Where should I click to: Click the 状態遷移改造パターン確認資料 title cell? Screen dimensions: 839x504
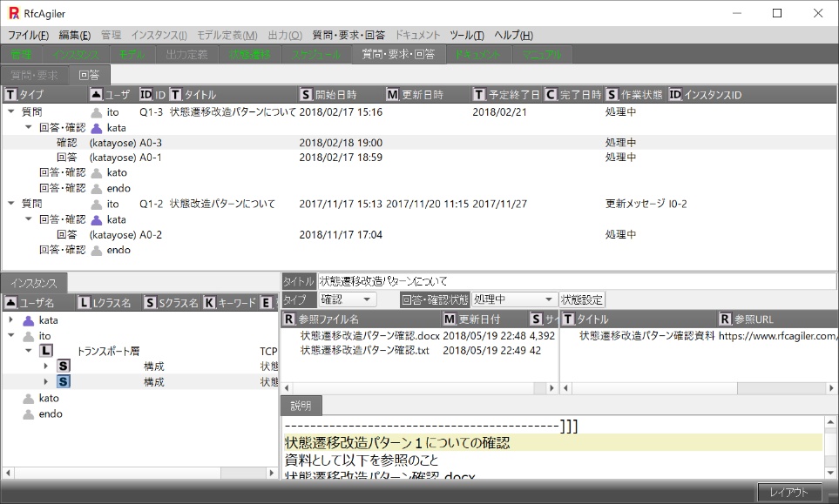pos(647,336)
